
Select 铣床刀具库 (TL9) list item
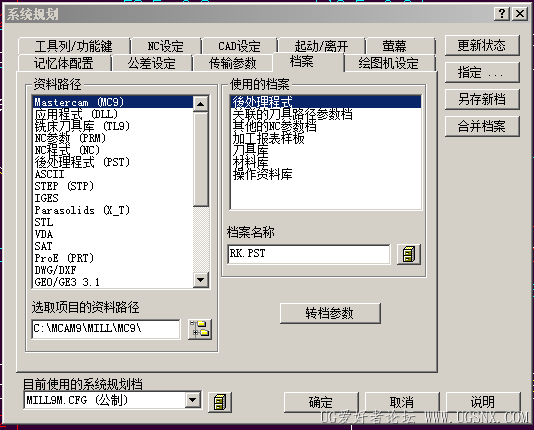pos(113,126)
